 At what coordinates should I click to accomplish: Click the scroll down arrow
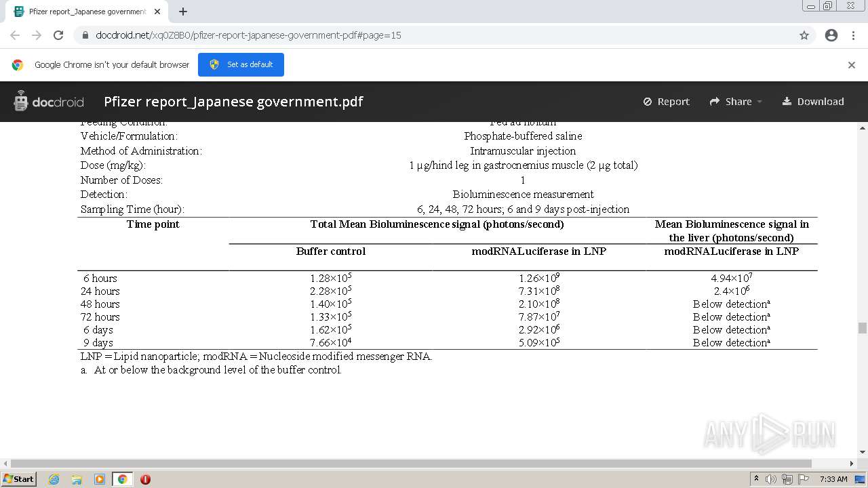(863, 452)
